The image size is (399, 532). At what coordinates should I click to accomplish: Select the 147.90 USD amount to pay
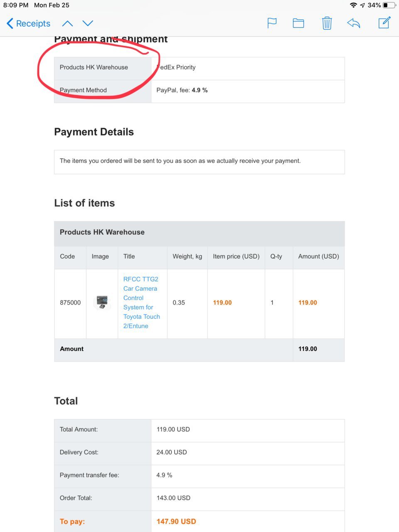[x=176, y=521]
